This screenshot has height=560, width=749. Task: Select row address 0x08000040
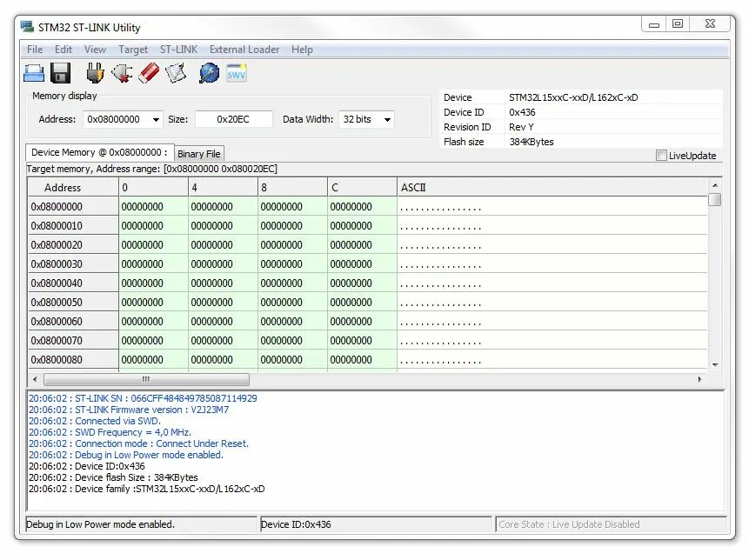73,283
